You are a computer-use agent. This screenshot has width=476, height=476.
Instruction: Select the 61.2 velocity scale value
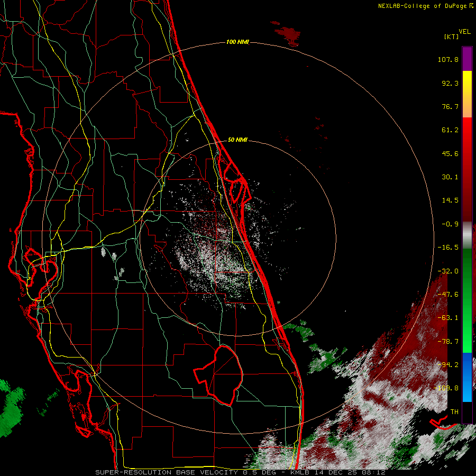tap(450, 130)
